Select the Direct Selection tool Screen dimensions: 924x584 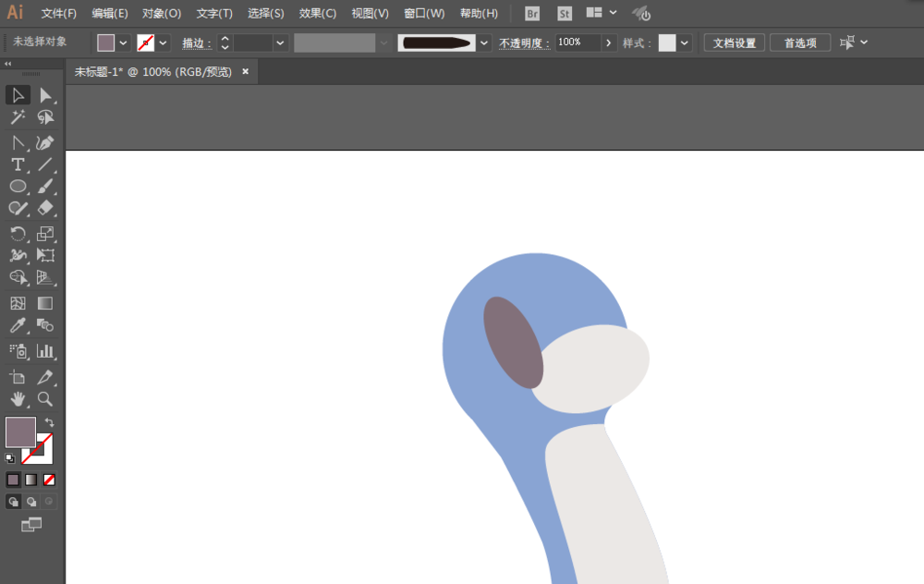tap(45, 95)
